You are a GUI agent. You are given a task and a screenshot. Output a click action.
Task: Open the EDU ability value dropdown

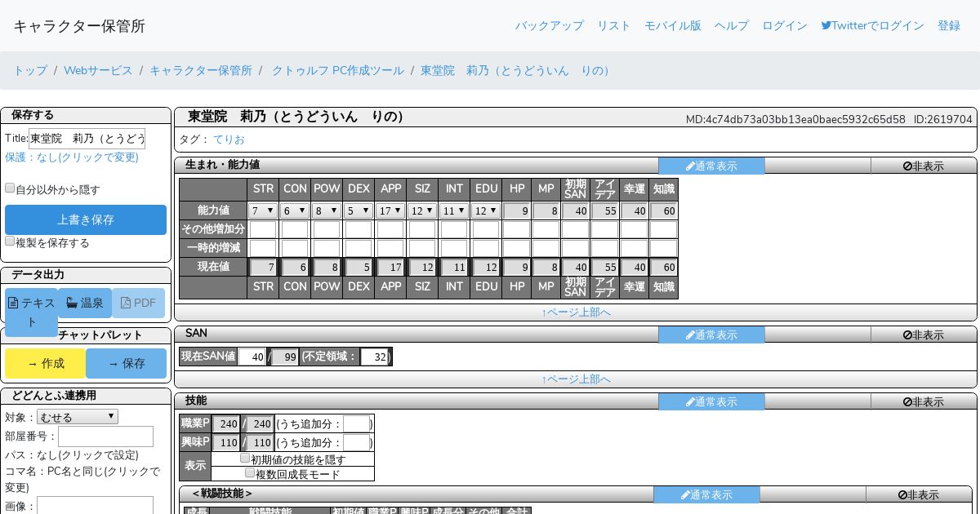(486, 210)
